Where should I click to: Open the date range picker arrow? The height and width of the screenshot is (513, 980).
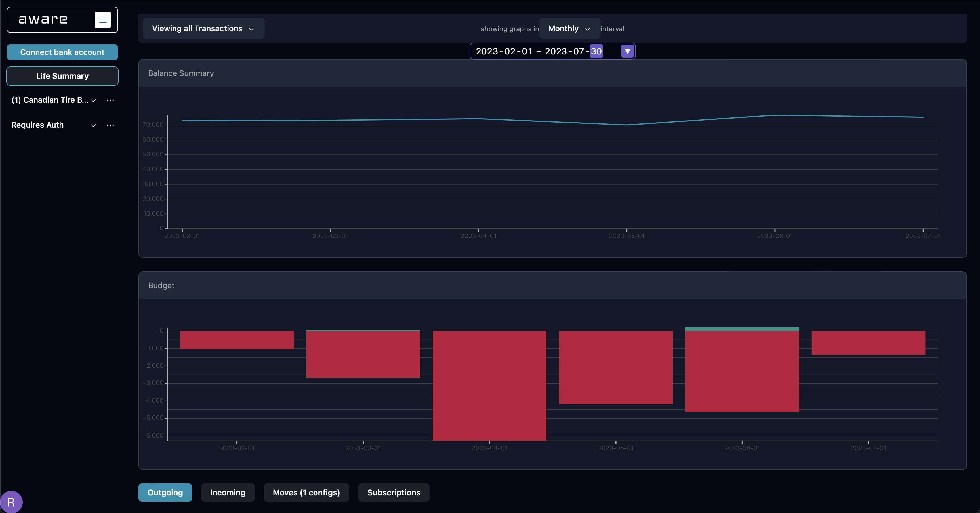tap(627, 51)
